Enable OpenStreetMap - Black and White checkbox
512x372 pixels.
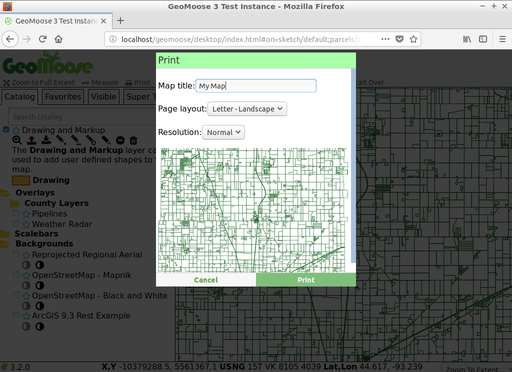[x=16, y=295]
